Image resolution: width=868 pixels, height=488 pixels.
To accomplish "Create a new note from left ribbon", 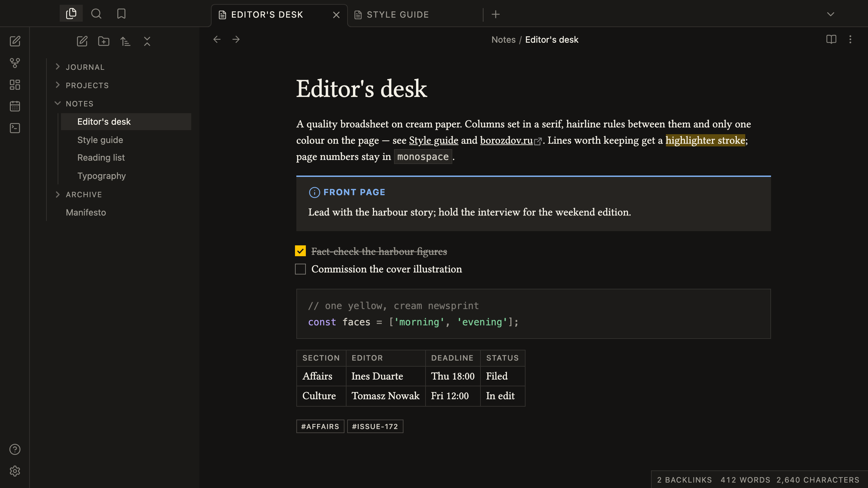I will (x=15, y=41).
